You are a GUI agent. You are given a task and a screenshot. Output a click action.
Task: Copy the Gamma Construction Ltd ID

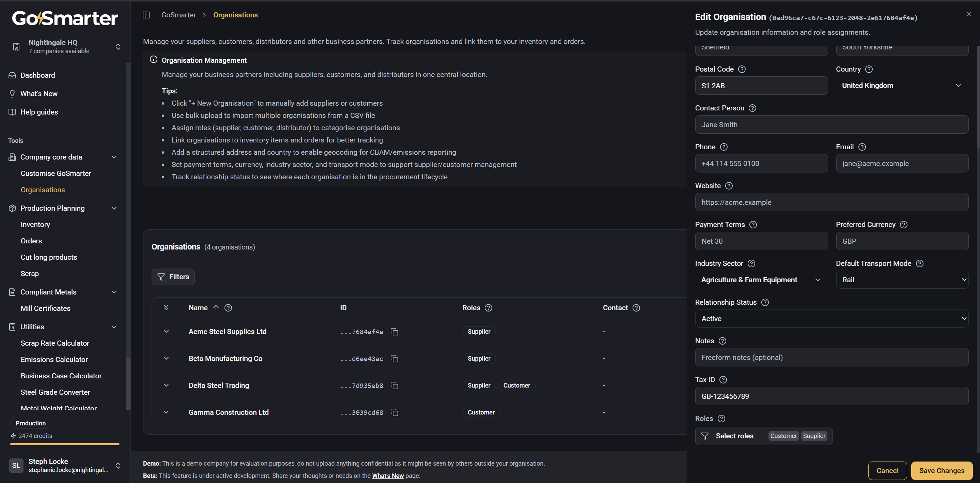tap(394, 412)
